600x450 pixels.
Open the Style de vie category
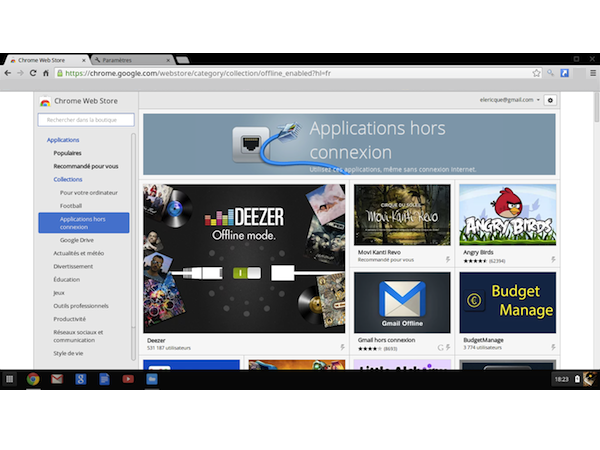[x=68, y=353]
